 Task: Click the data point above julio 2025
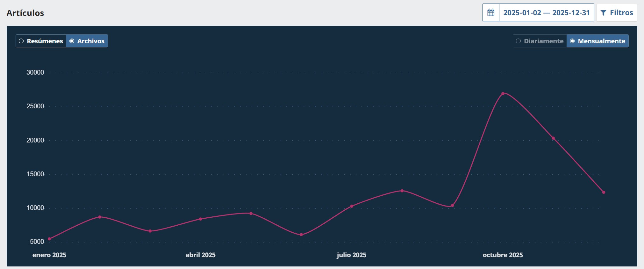point(352,206)
